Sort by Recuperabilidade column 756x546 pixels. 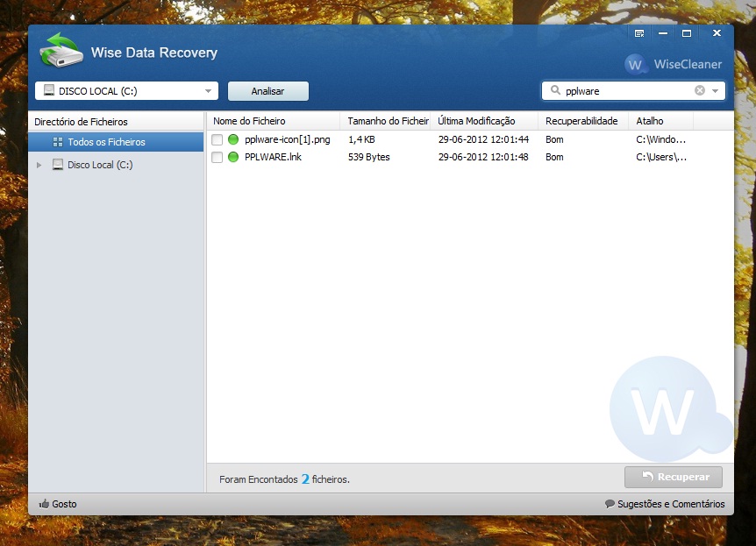[x=583, y=121]
